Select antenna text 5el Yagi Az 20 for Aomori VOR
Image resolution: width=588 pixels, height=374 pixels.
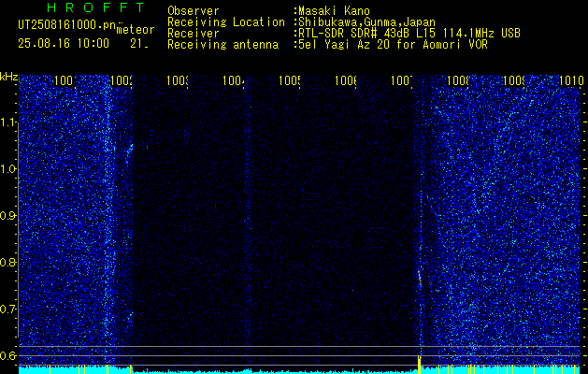(x=393, y=45)
